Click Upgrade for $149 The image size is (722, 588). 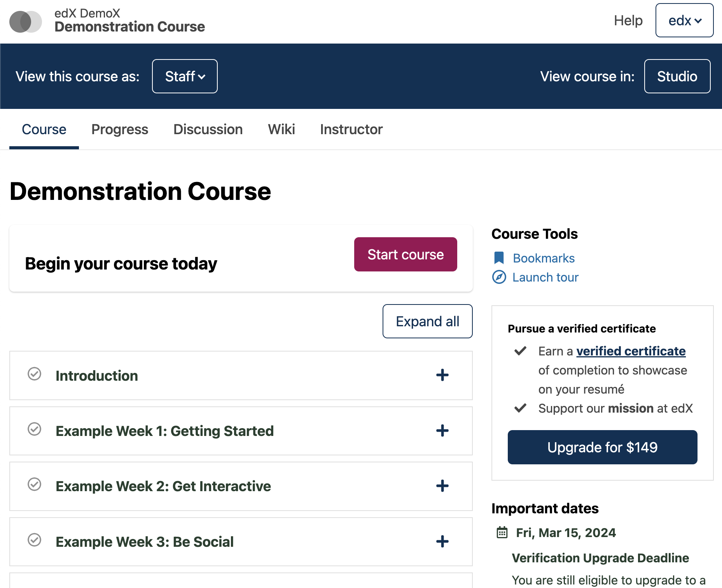tap(602, 447)
